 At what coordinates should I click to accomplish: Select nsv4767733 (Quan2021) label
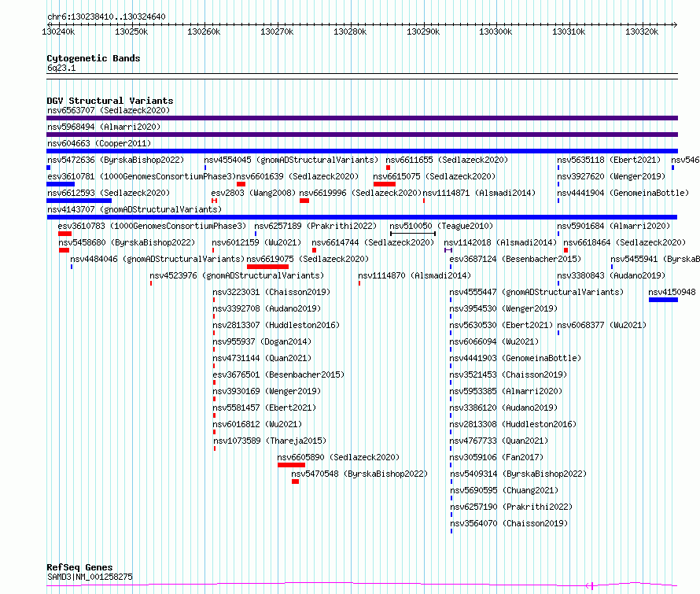(x=499, y=441)
